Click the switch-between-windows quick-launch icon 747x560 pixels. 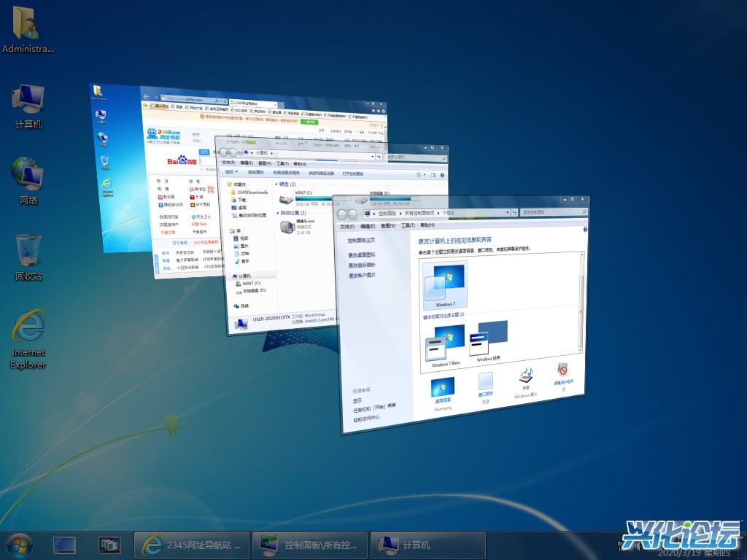point(109,545)
